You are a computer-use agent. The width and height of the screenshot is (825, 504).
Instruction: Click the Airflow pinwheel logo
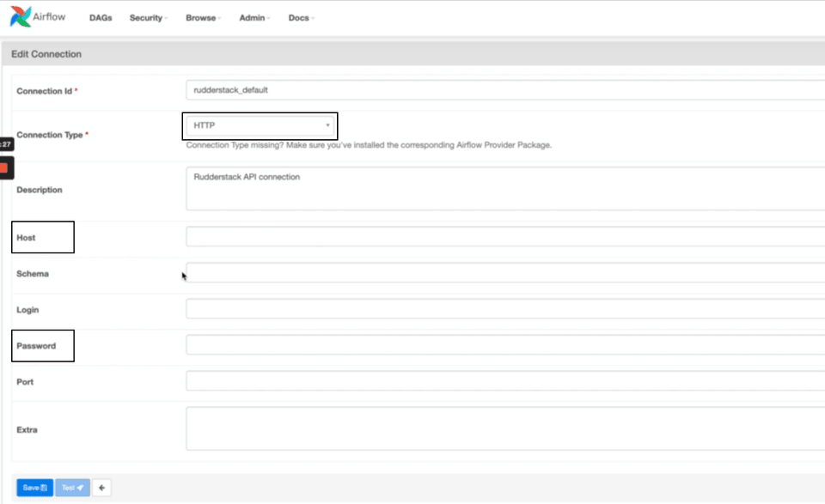tap(21, 17)
